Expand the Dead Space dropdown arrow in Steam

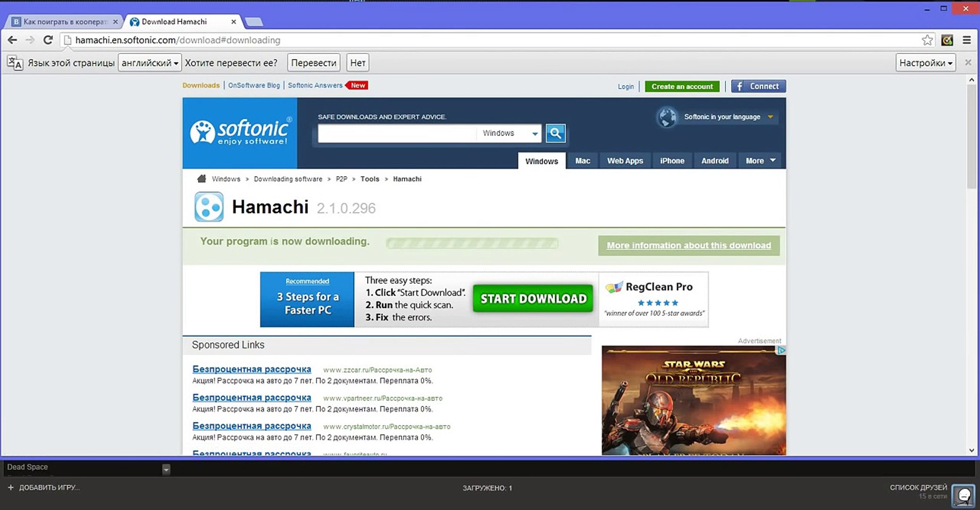point(166,469)
